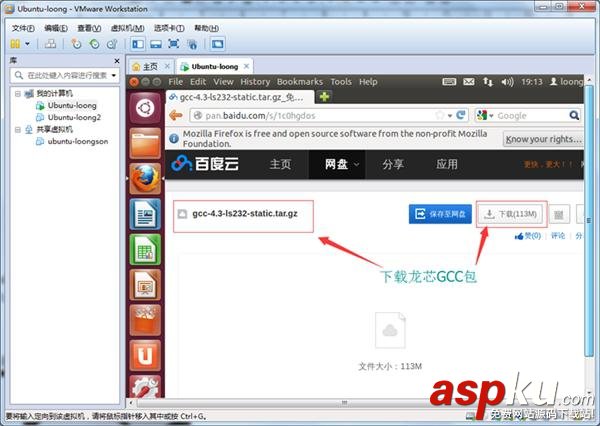Image resolution: width=600 pixels, height=426 pixels.
Task: Click the Firefox launcher icon
Action: pos(145,179)
